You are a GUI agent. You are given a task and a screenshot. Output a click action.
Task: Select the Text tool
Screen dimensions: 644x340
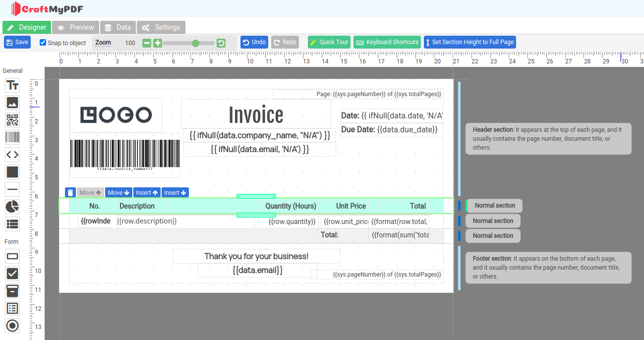[12, 85]
